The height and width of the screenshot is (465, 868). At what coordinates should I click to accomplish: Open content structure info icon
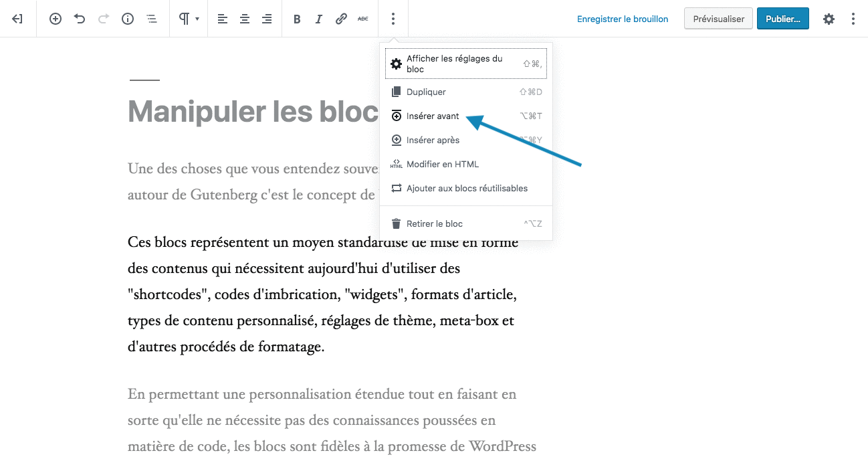[x=128, y=19]
